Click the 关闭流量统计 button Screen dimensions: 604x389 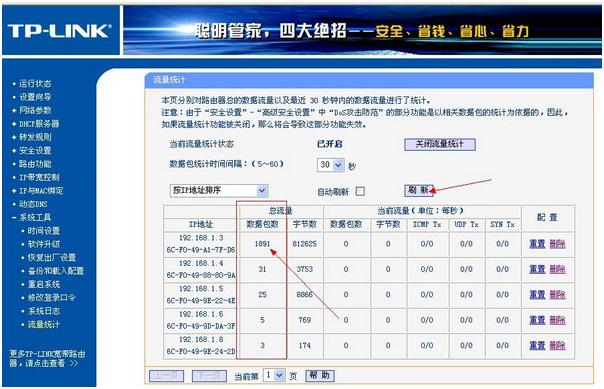pyautogui.click(x=440, y=144)
